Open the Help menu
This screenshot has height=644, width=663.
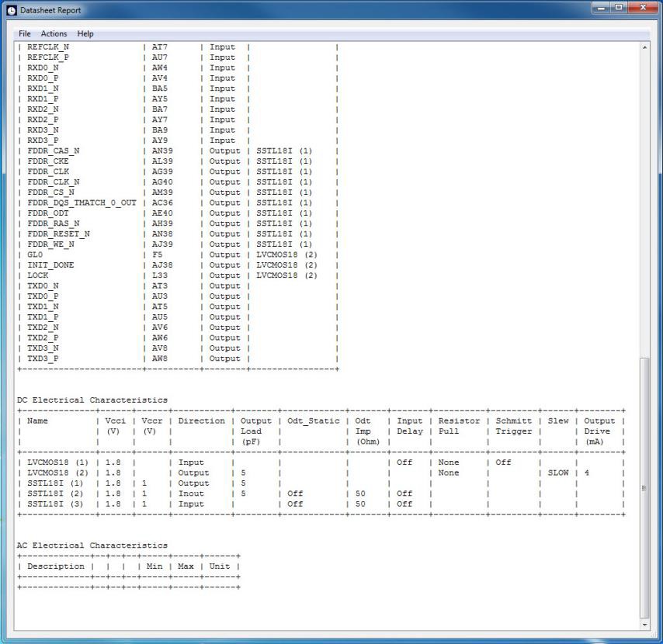click(85, 34)
